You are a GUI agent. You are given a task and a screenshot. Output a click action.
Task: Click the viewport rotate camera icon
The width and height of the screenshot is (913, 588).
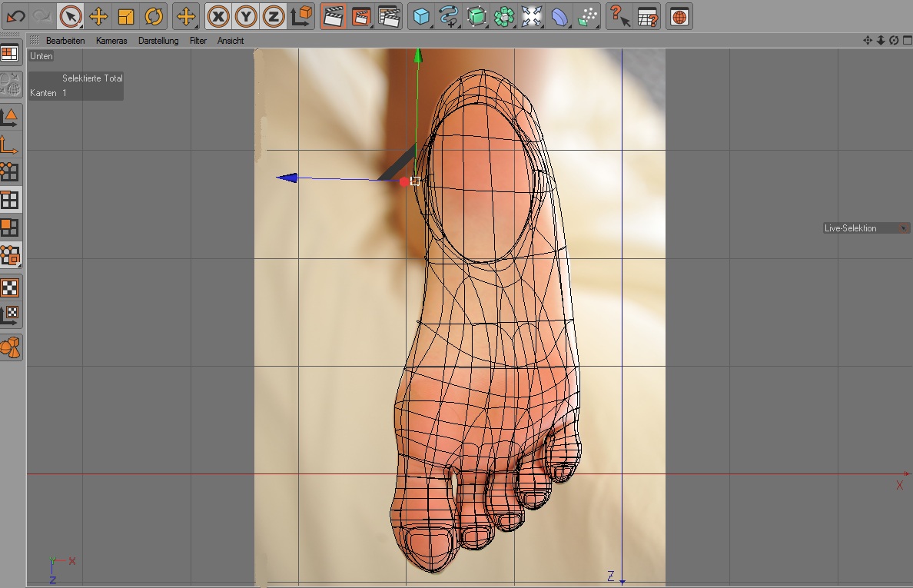894,40
